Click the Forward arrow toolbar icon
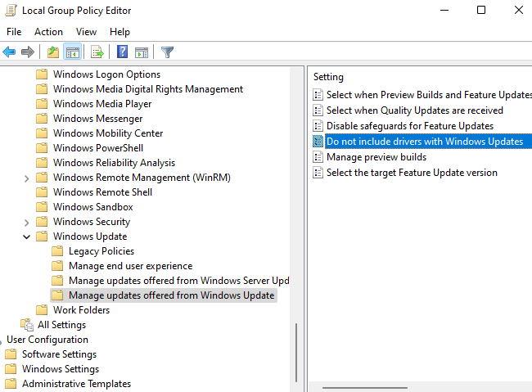Viewport: 532px width, 392px height. tap(28, 52)
